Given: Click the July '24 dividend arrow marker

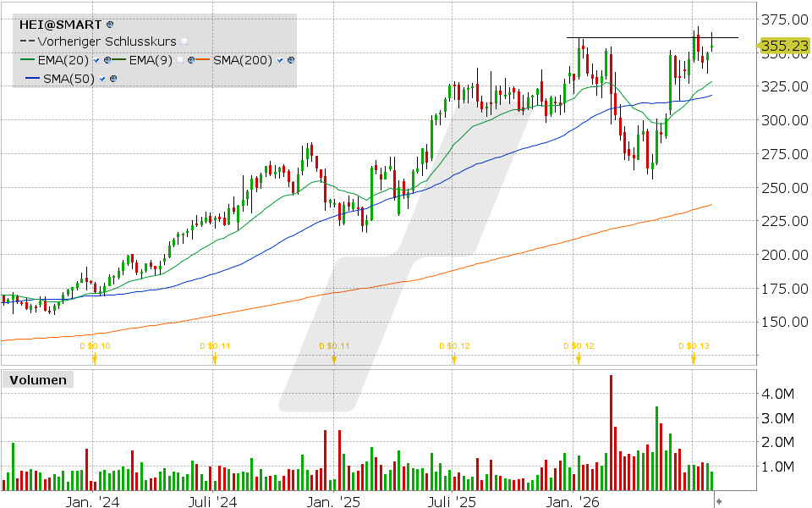Looking at the screenshot, I should pos(215,359).
